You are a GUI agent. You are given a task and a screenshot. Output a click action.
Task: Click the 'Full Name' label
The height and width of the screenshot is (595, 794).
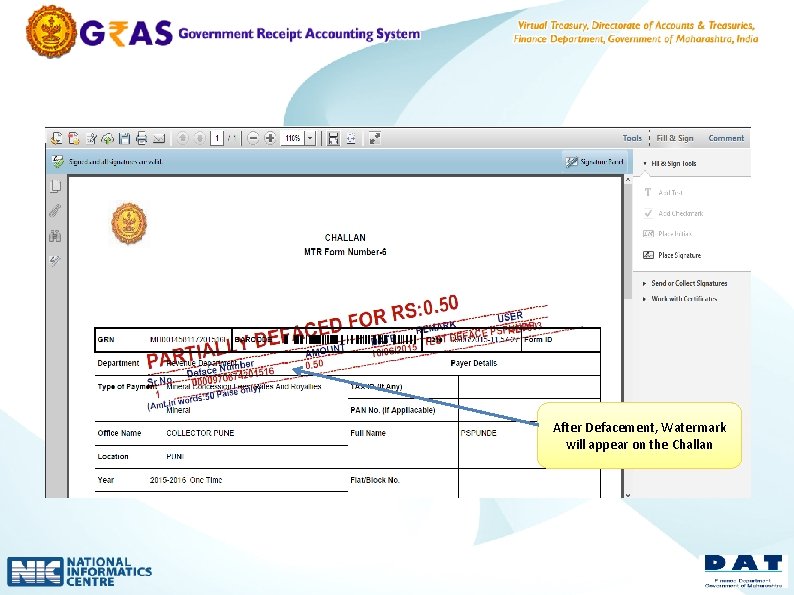pyautogui.click(x=368, y=433)
